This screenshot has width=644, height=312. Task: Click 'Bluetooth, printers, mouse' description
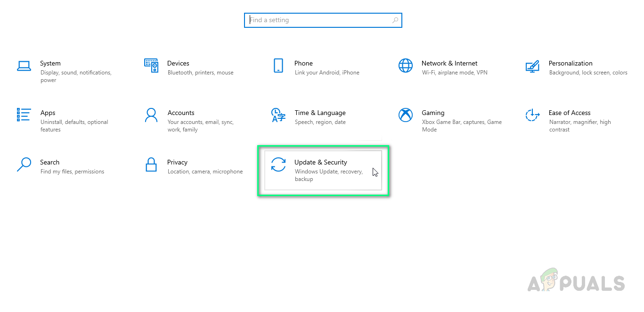pyautogui.click(x=201, y=73)
